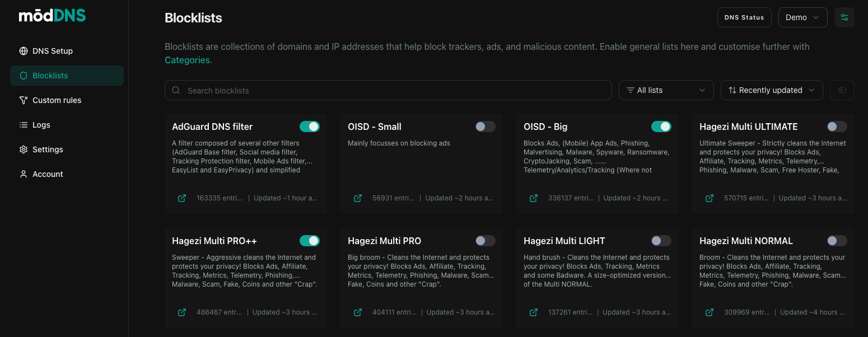Image resolution: width=868 pixels, height=337 pixels.
Task: Open Hagezi Multi PRO external link icon
Action: 358,312
